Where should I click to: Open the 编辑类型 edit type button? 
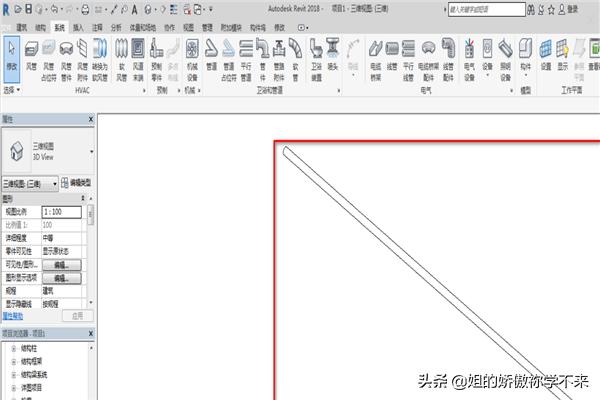75,183
